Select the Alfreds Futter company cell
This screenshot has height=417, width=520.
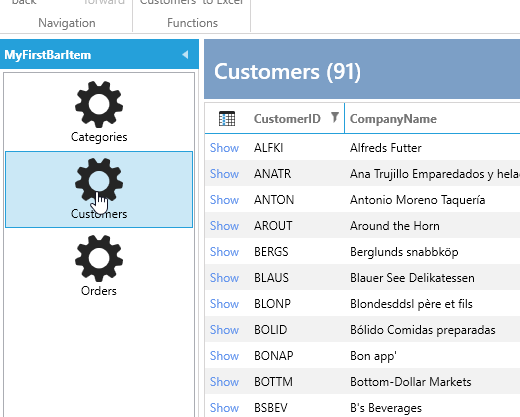click(386, 148)
